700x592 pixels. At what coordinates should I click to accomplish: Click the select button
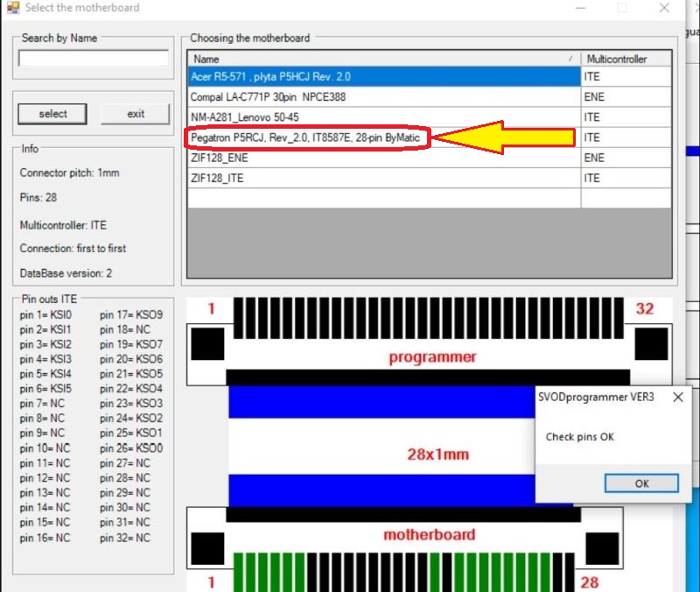point(52,114)
